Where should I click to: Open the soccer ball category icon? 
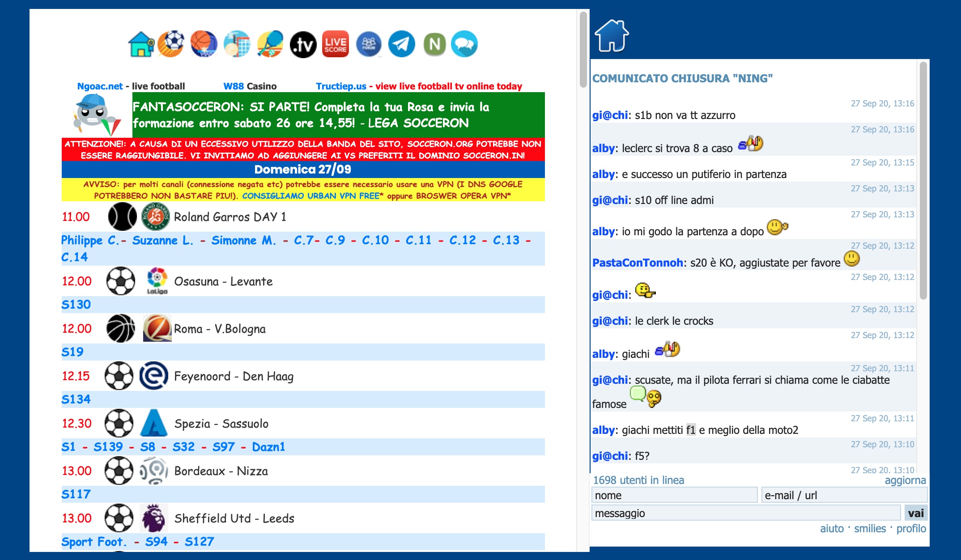[171, 44]
